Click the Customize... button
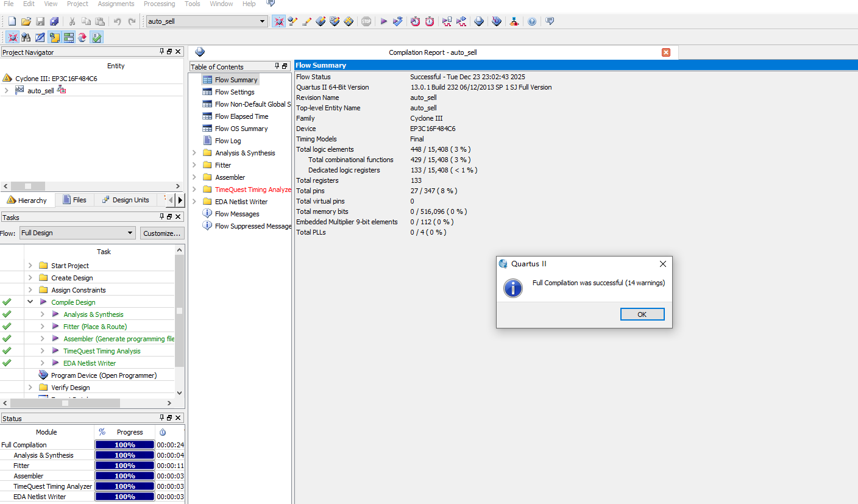Screen dimensions: 858x504 click(x=162, y=233)
